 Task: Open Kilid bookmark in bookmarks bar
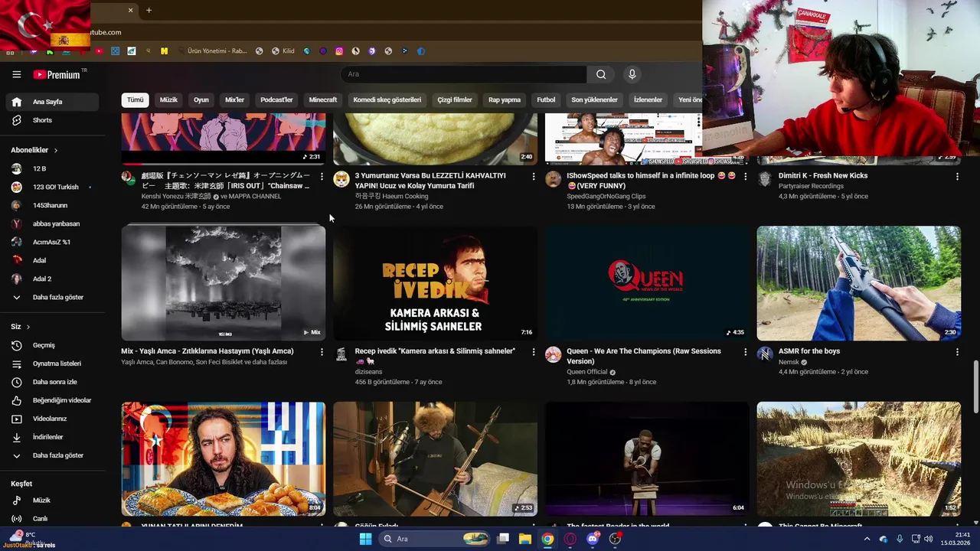[x=283, y=51]
